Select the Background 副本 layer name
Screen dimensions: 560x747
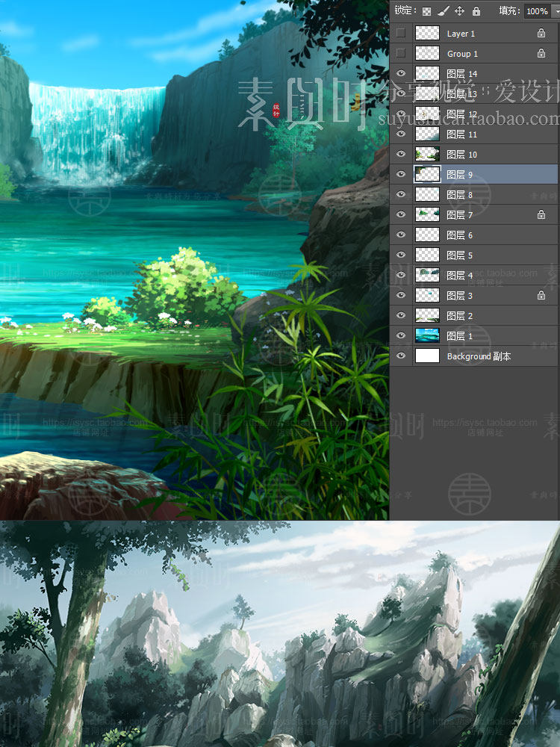coord(479,356)
